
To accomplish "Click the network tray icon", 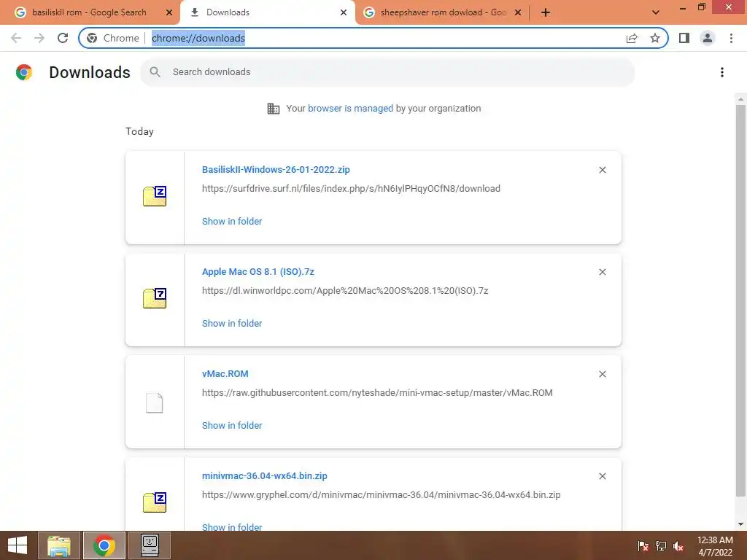I will 661,546.
